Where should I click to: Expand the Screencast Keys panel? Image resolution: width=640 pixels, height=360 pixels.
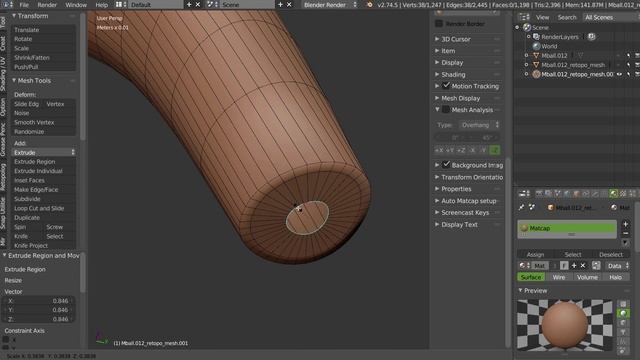437,213
